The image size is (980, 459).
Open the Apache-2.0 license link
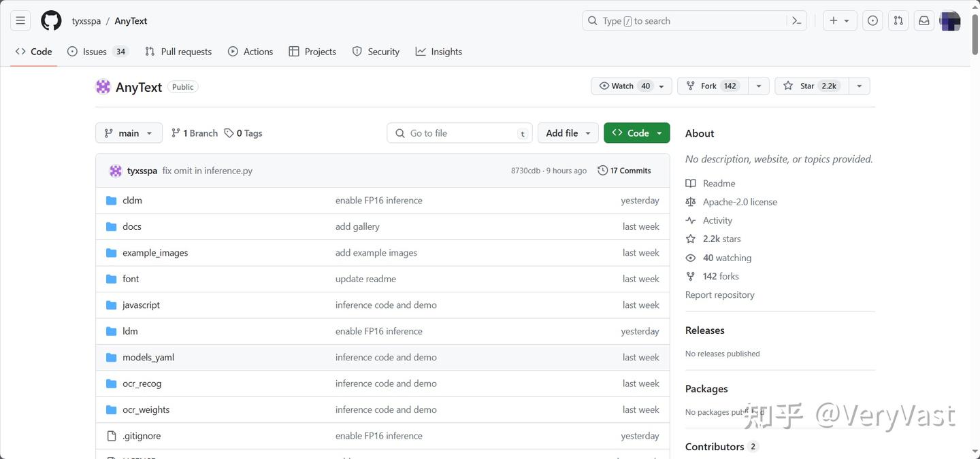point(740,202)
